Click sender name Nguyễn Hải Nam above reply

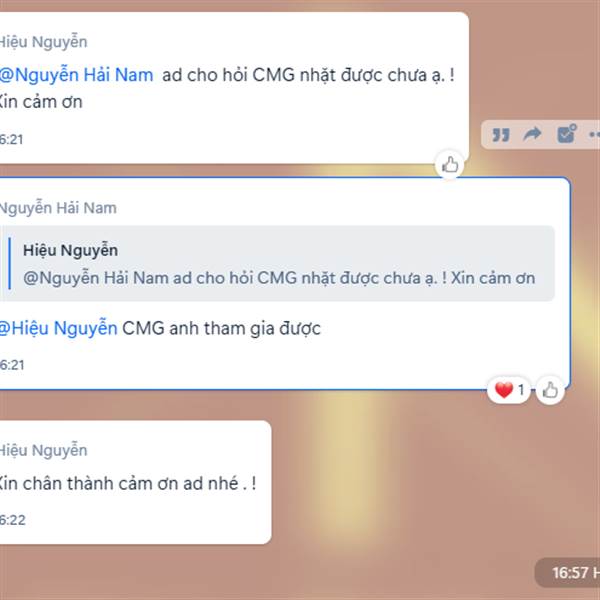tap(58, 208)
